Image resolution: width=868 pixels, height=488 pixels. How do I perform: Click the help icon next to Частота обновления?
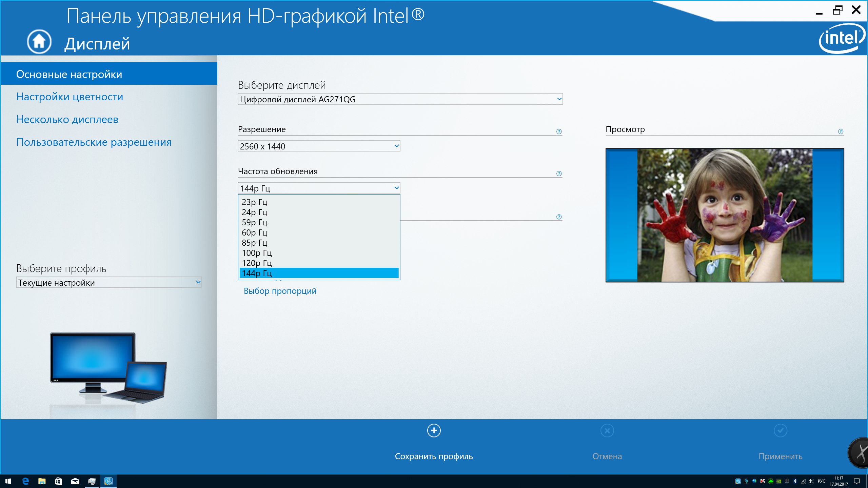click(559, 174)
